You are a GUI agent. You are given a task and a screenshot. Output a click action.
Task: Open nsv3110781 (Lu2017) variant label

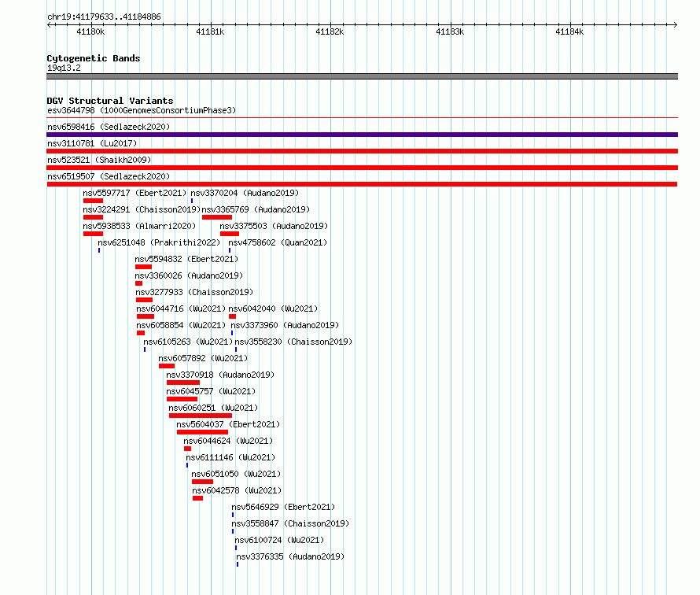tap(92, 143)
